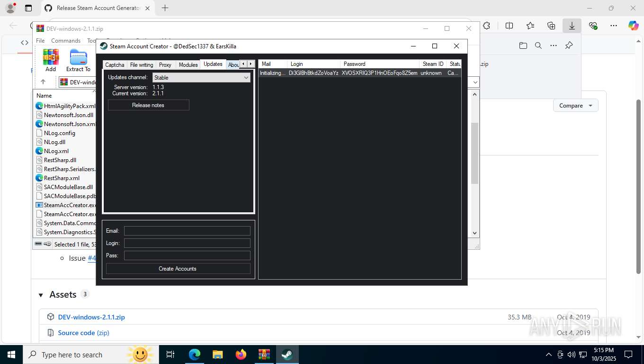
Task: Download Source code (zip) link
Action: (x=83, y=333)
